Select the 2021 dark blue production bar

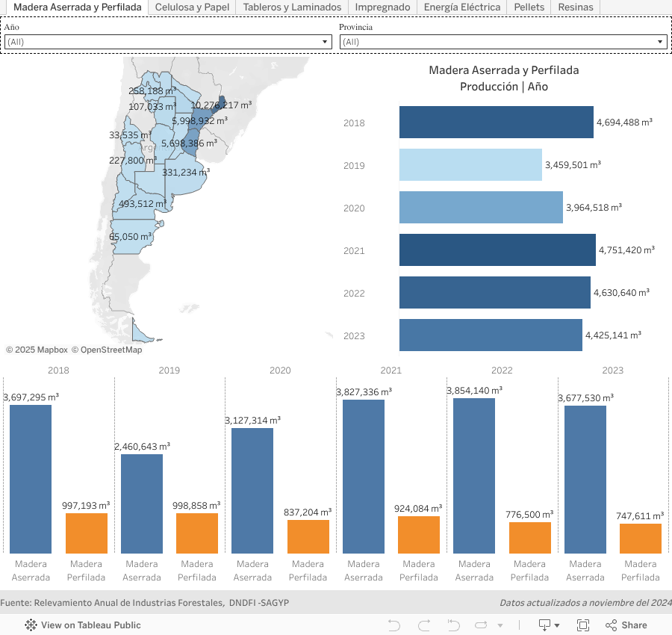[497, 250]
